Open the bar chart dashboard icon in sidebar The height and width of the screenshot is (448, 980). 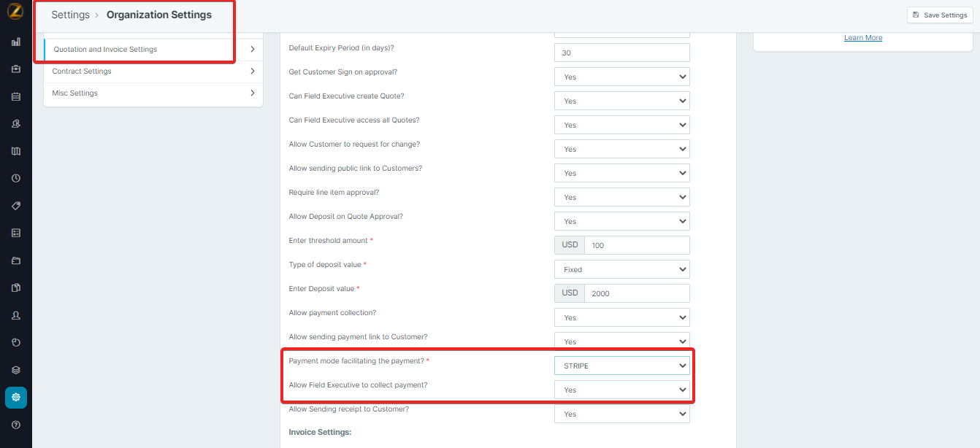click(x=16, y=42)
